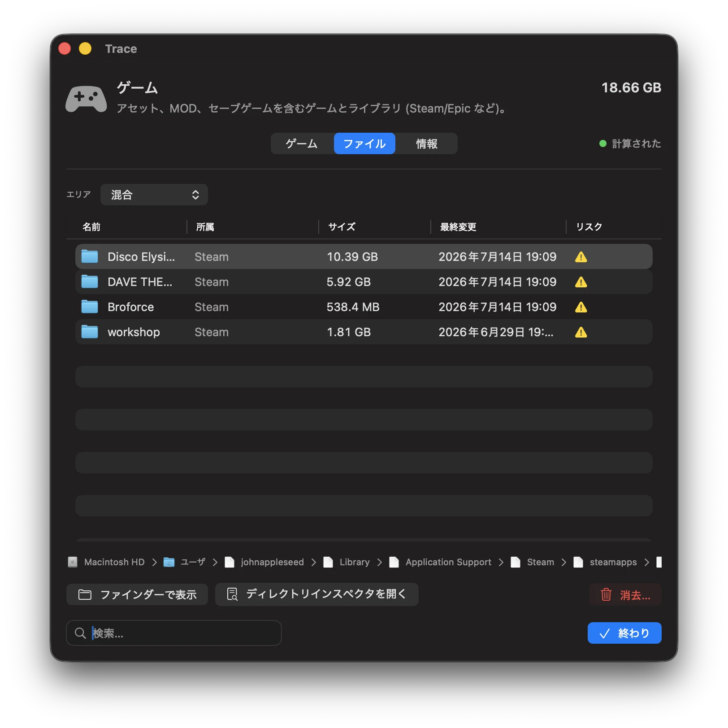Switch to the ゲーム tab
This screenshot has width=728, height=728.
pyautogui.click(x=302, y=143)
